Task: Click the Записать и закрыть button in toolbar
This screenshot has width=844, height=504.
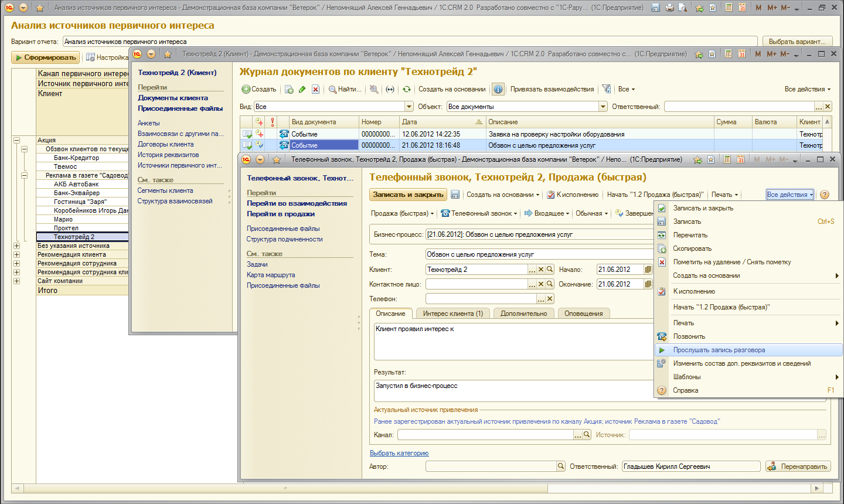Action: pyautogui.click(x=408, y=195)
